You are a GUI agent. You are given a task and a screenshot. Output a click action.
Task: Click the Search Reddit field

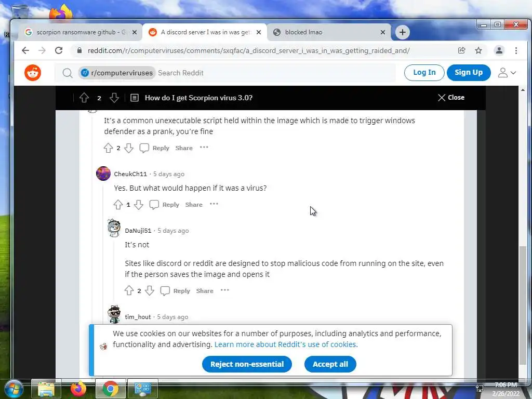(x=275, y=73)
